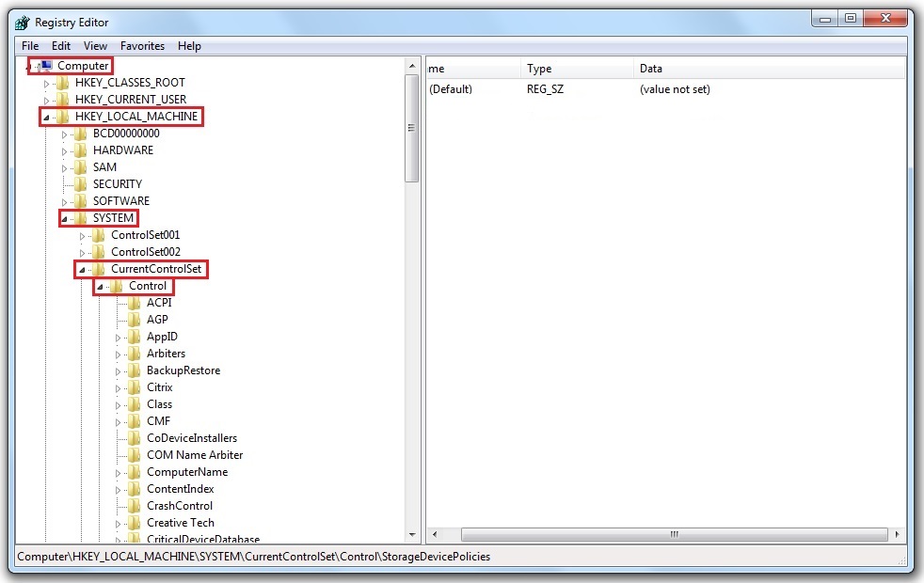924x583 pixels.
Task: Open the View menu
Action: 95,46
